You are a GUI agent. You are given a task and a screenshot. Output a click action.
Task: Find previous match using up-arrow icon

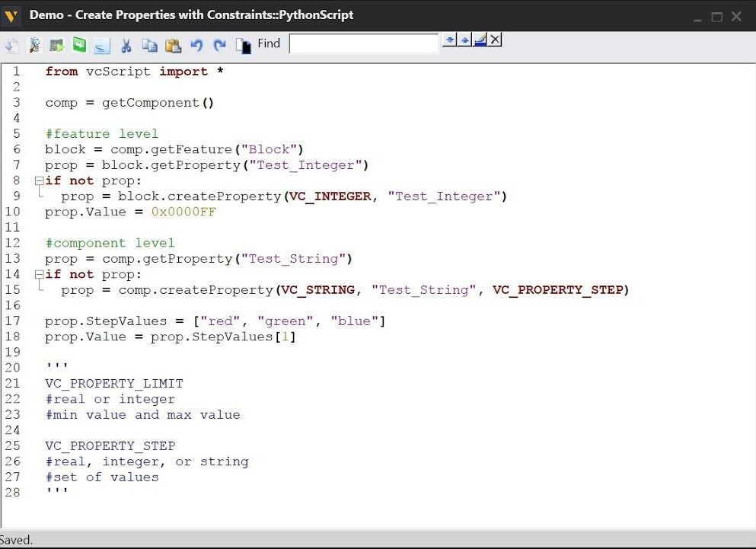(464, 40)
